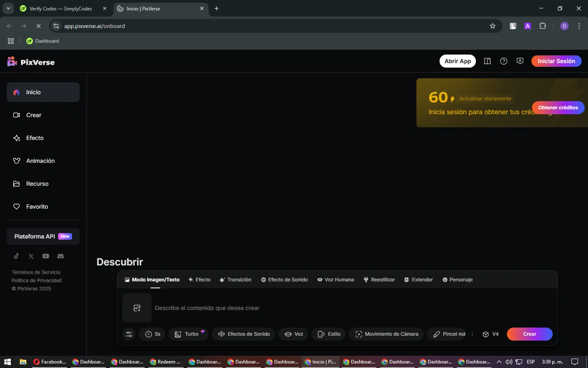This screenshot has height=368, width=588.
Task: Open PixVerse TikTok page icon
Action: [16, 256]
